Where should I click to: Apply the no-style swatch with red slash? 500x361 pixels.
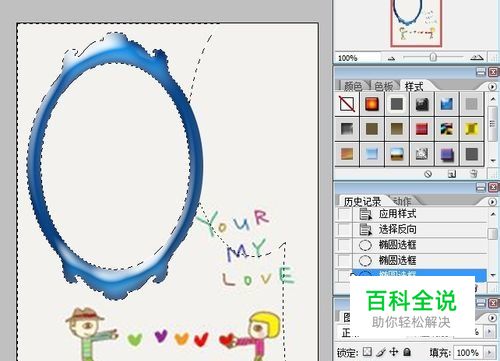click(347, 104)
